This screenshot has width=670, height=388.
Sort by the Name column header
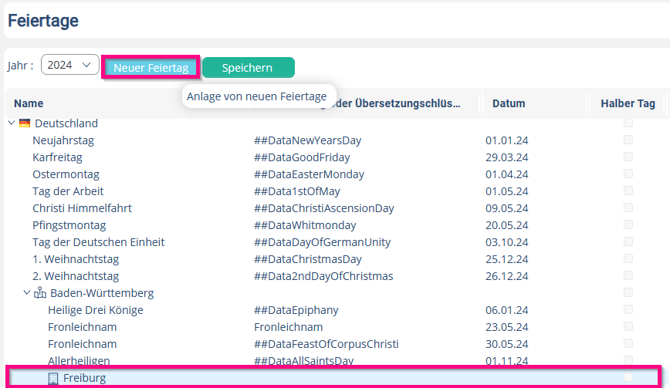point(29,103)
